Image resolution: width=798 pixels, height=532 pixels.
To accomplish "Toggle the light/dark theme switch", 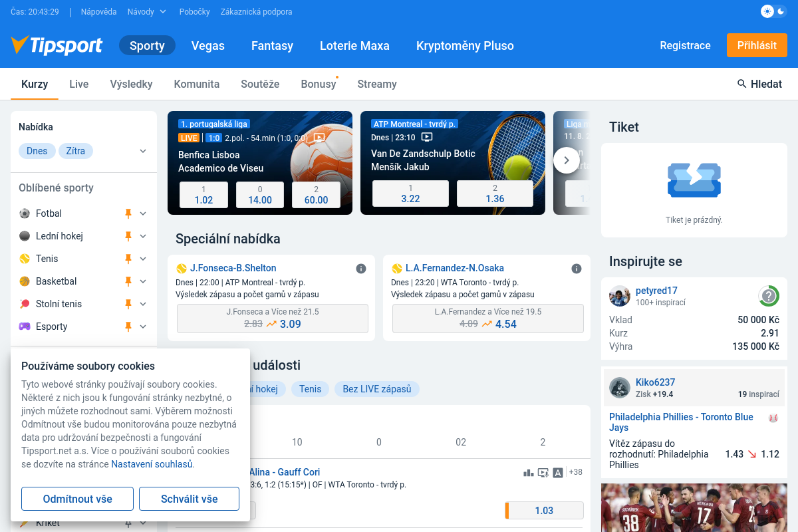I will 774,11.
